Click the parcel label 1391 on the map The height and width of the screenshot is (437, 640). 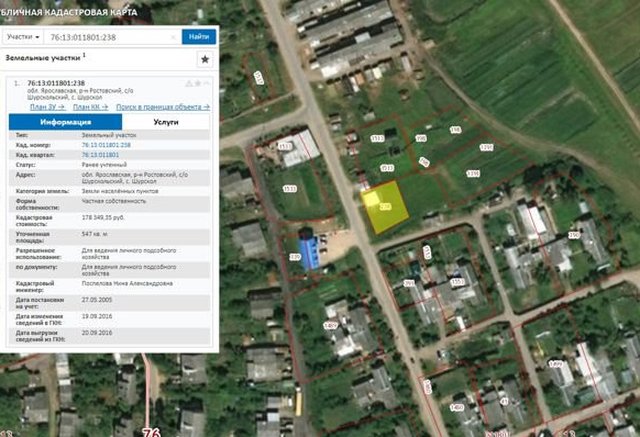[x=486, y=147]
